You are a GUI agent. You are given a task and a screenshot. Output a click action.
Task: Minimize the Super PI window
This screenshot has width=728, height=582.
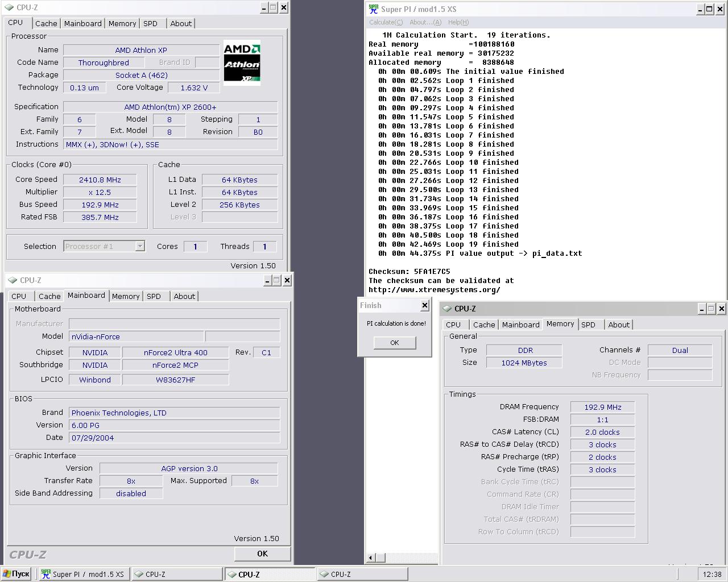pyautogui.click(x=700, y=9)
